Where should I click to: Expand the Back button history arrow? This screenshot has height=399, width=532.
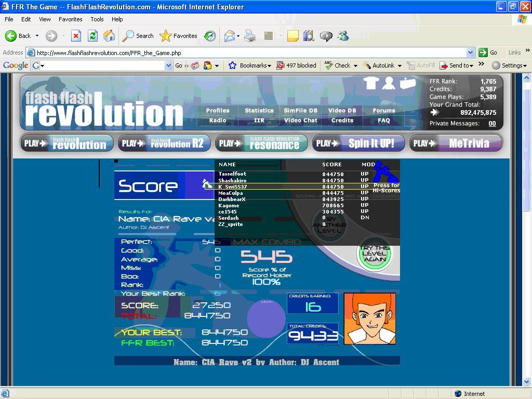coord(37,36)
